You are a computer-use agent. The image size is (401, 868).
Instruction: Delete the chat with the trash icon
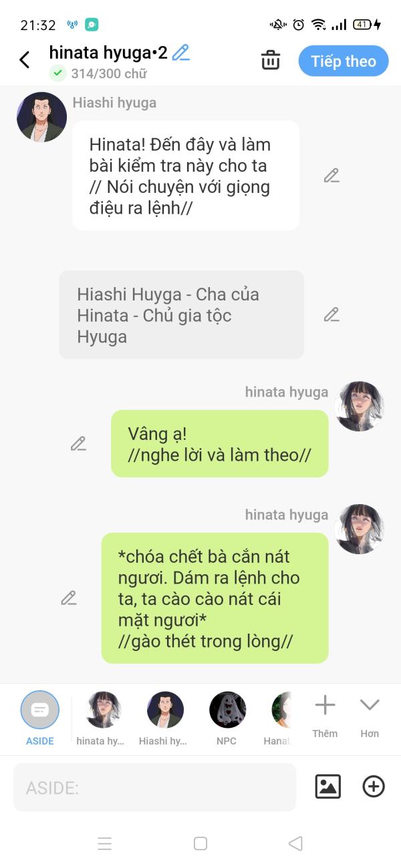(x=270, y=60)
